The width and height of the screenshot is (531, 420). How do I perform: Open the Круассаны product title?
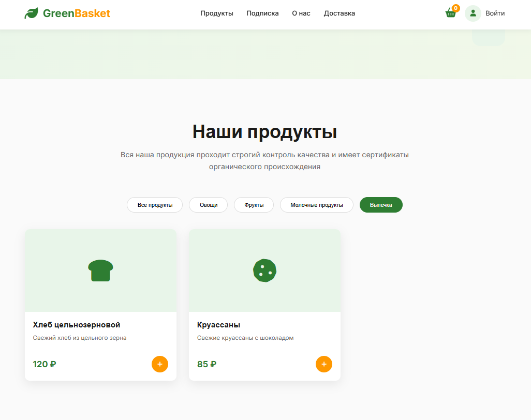219,324
